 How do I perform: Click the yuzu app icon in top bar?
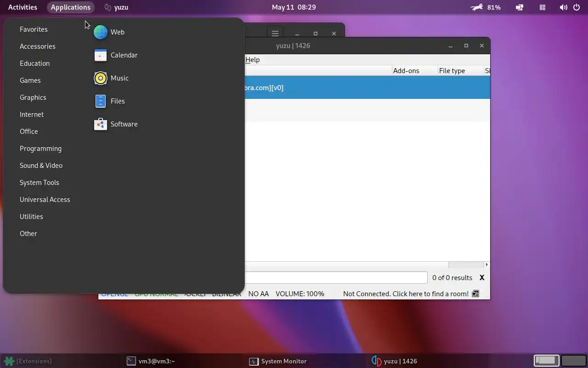tap(108, 7)
